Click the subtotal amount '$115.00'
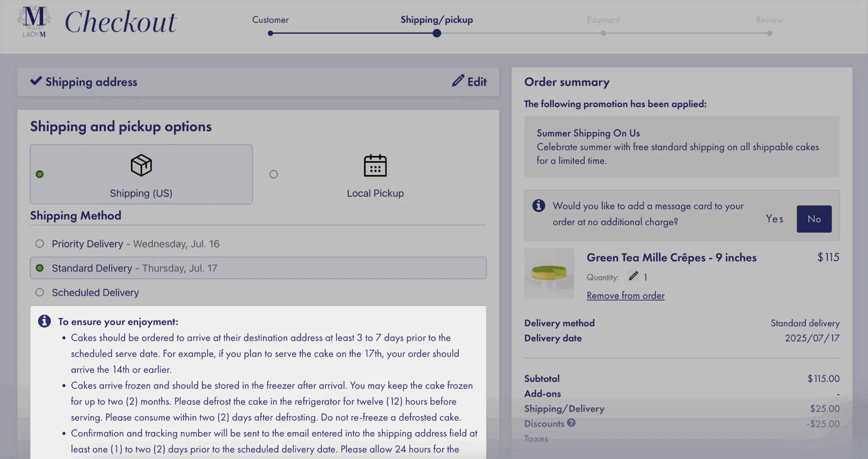The width and height of the screenshot is (868, 459). click(823, 378)
